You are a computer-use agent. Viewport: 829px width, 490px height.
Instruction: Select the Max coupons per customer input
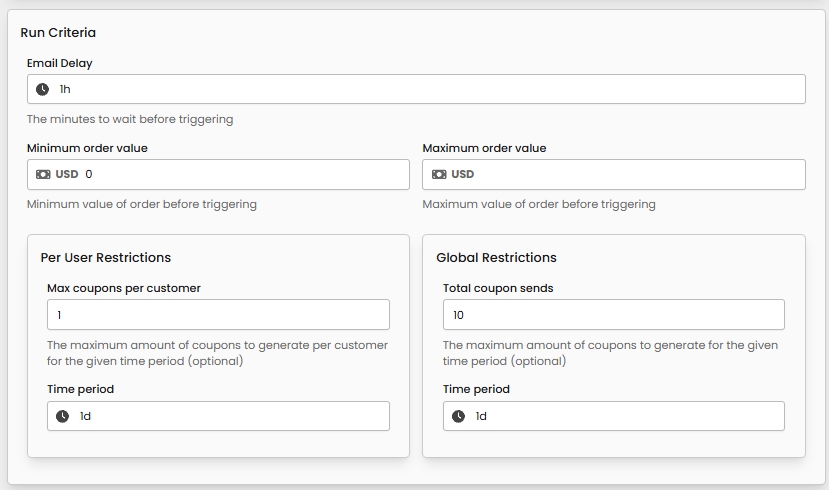(218, 315)
